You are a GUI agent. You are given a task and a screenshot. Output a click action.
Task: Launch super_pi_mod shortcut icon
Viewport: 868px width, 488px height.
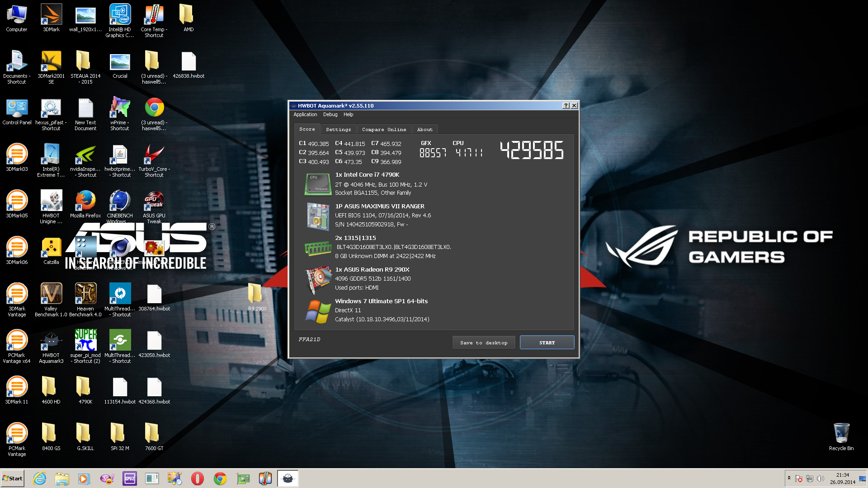(x=85, y=347)
